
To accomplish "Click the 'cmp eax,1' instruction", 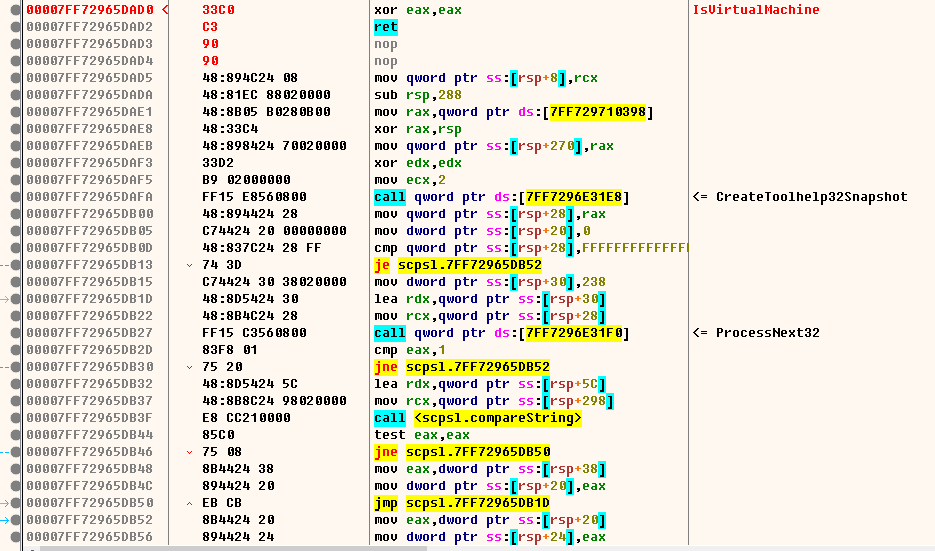I will coord(410,350).
